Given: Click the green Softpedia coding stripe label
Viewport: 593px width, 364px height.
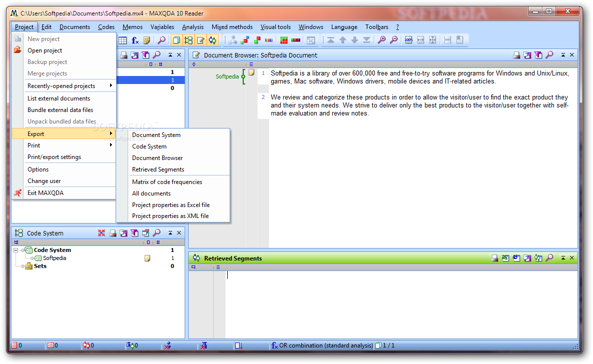Looking at the screenshot, I should (227, 76).
